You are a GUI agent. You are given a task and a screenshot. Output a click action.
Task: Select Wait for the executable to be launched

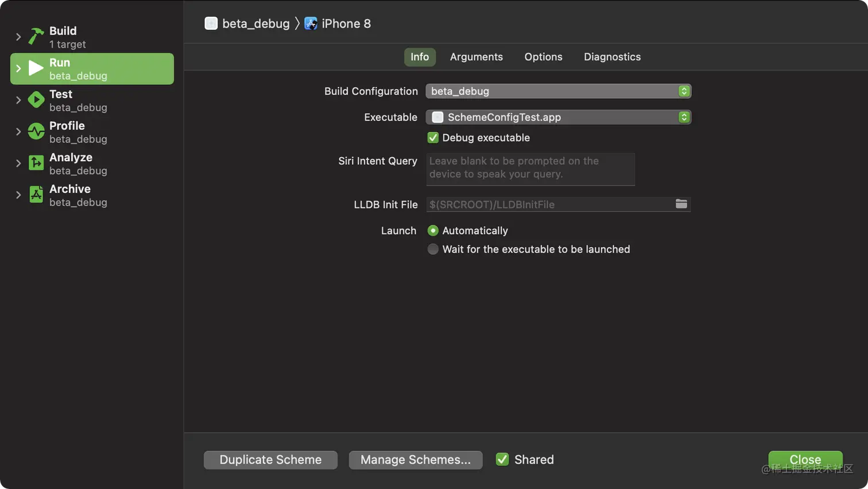tap(433, 249)
